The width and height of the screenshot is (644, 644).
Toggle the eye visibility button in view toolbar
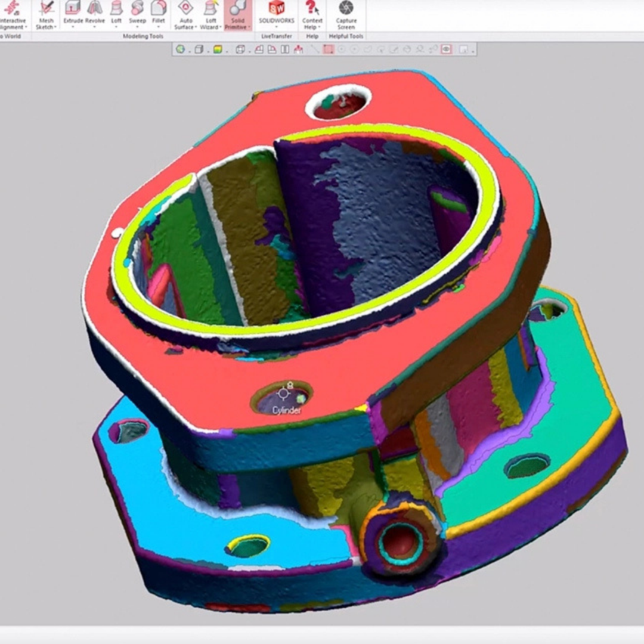(x=446, y=49)
